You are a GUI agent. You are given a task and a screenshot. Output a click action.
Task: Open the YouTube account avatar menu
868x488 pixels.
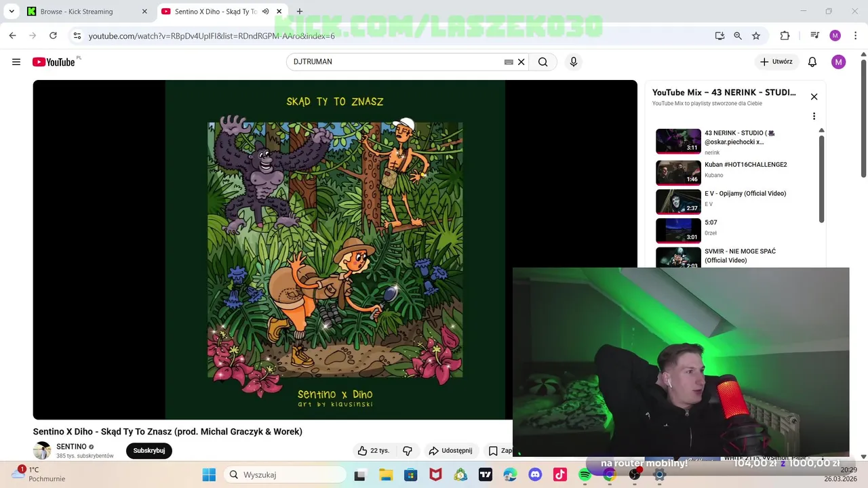pos(839,62)
